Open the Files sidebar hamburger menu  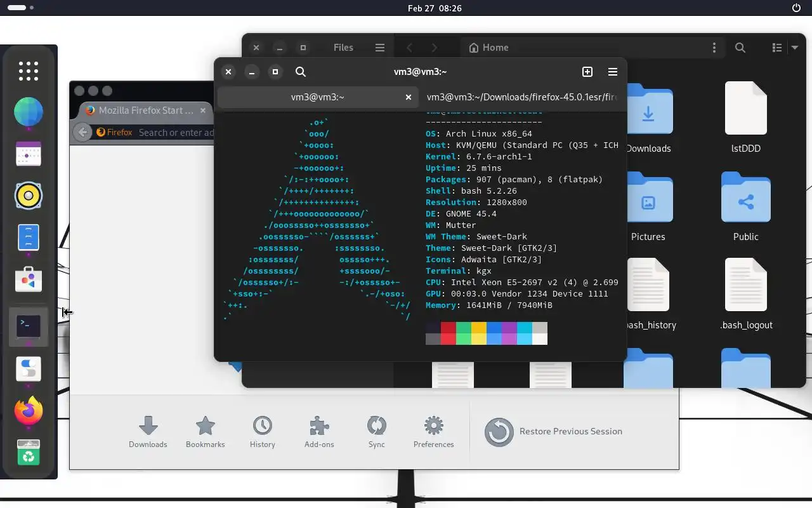click(x=380, y=48)
